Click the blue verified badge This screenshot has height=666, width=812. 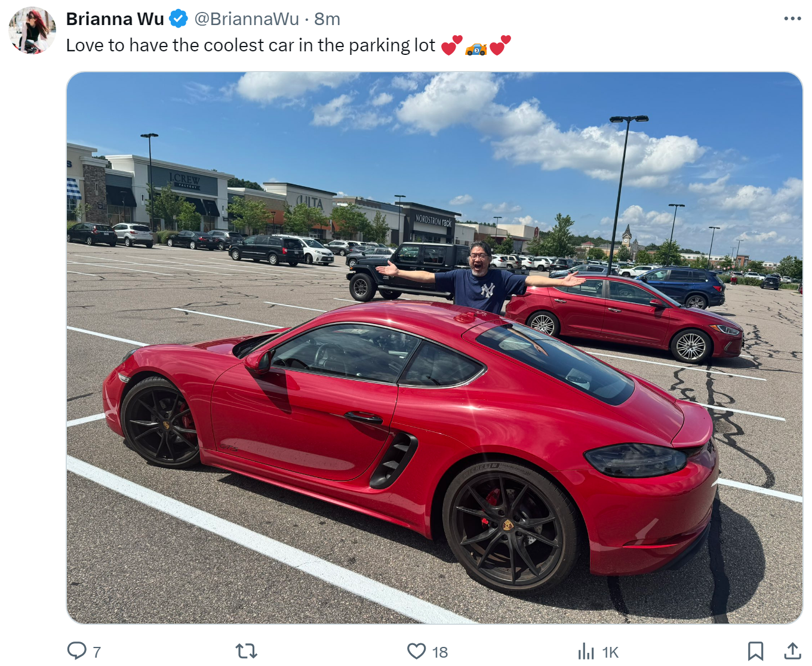[179, 19]
